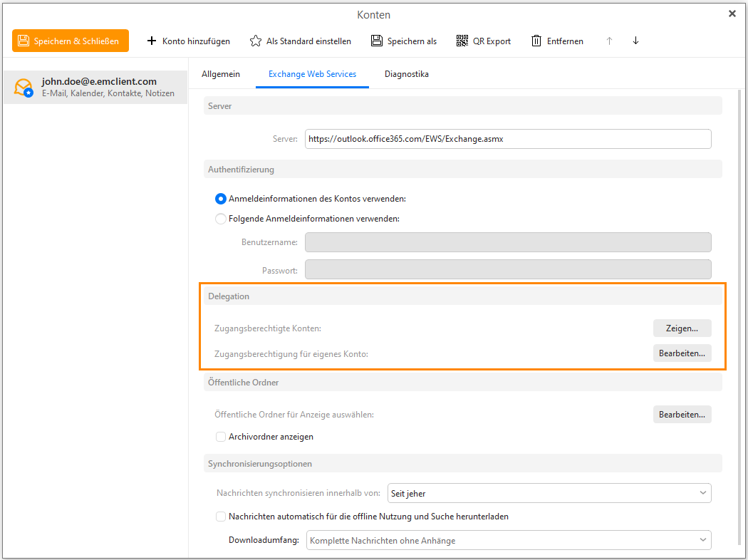Click the trash can Entfernen icon
The height and width of the screenshot is (560, 748).
536,41
